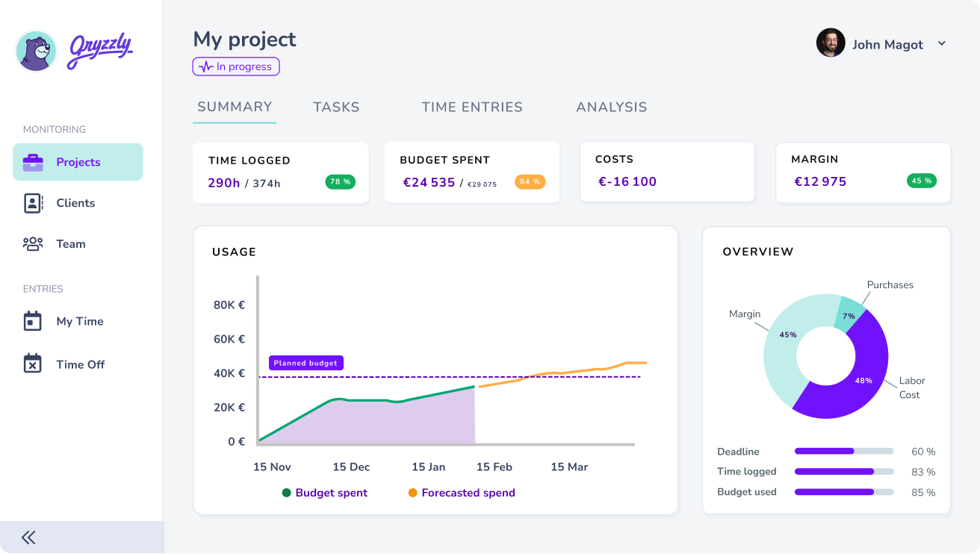Image resolution: width=980 pixels, height=554 pixels.
Task: Open the Time Entries view
Action: pyautogui.click(x=471, y=107)
